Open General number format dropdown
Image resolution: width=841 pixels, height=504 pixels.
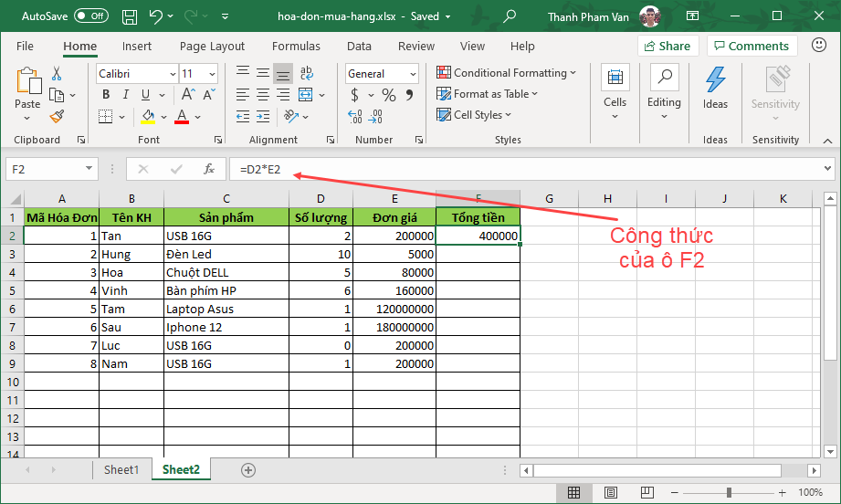point(413,73)
